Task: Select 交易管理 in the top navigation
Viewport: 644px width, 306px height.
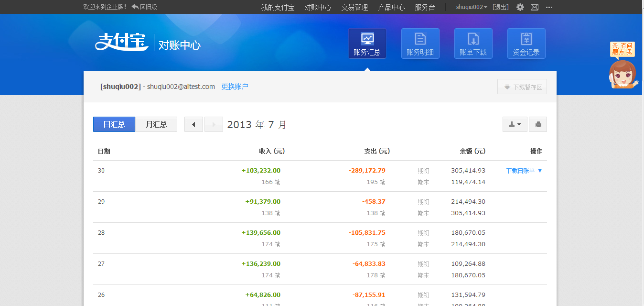Action: point(354,7)
